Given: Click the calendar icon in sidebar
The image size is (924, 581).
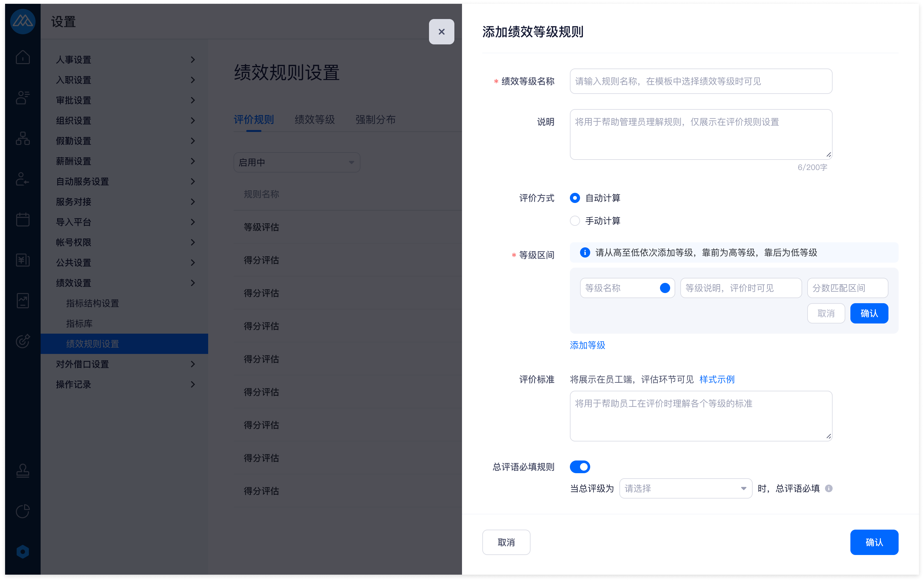Looking at the screenshot, I should [x=23, y=220].
